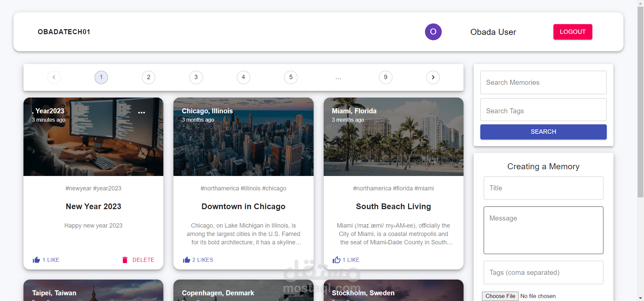
Task: Select page 2 in pagination
Action: 149,77
